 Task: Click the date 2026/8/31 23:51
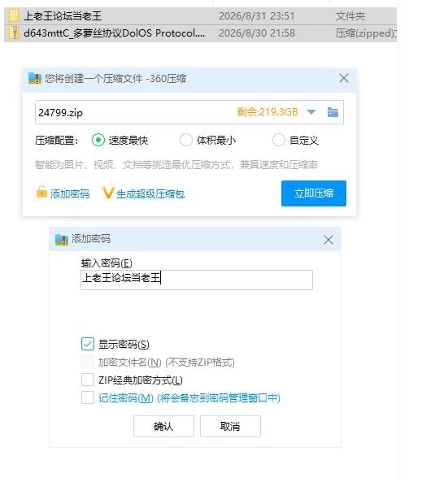[x=257, y=16]
